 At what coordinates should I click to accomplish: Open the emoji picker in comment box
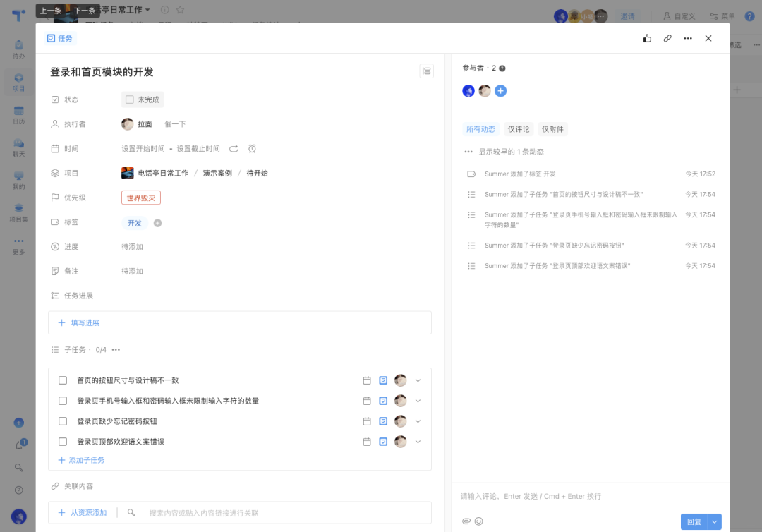(479, 521)
